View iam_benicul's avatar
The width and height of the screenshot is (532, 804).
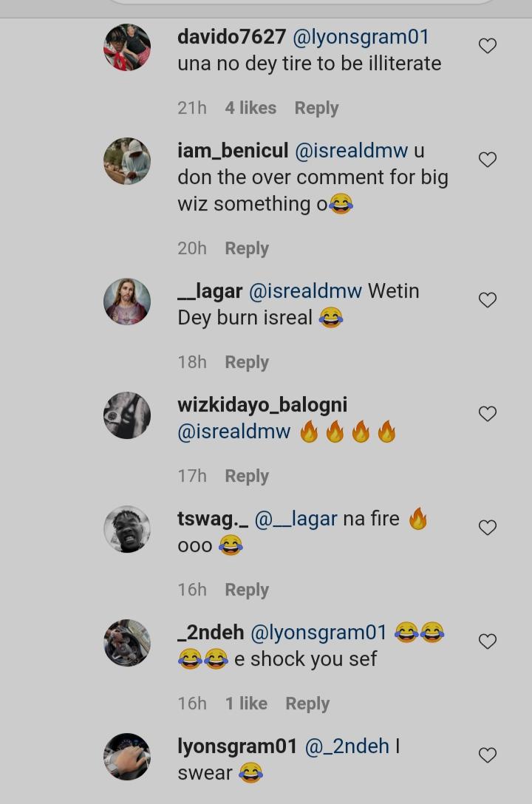pos(127,161)
